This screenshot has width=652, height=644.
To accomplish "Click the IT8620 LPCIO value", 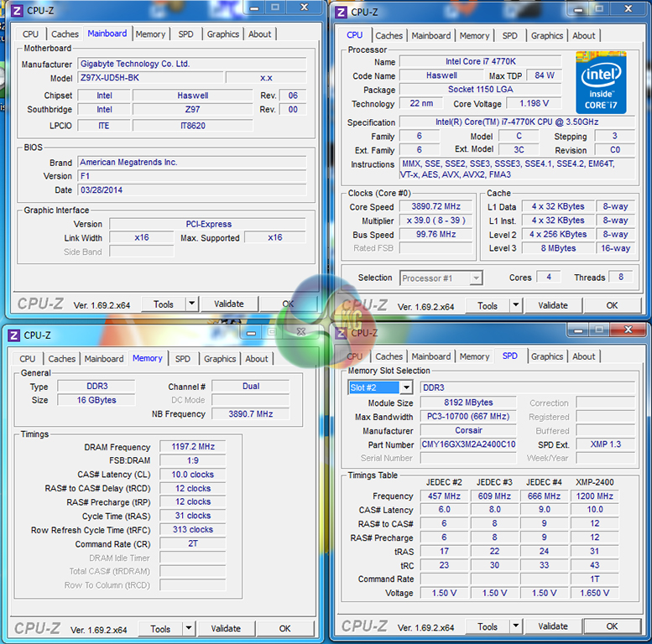I will 192,126.
